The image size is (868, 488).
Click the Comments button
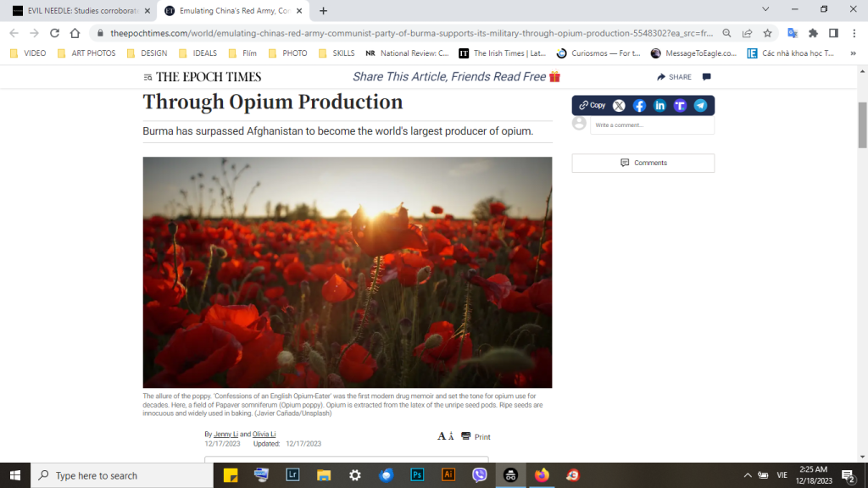point(643,163)
